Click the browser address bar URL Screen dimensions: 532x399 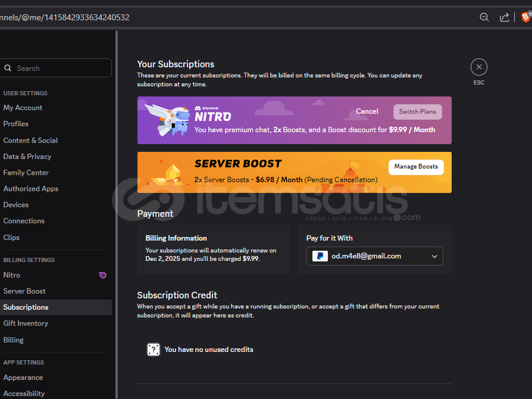[64, 17]
